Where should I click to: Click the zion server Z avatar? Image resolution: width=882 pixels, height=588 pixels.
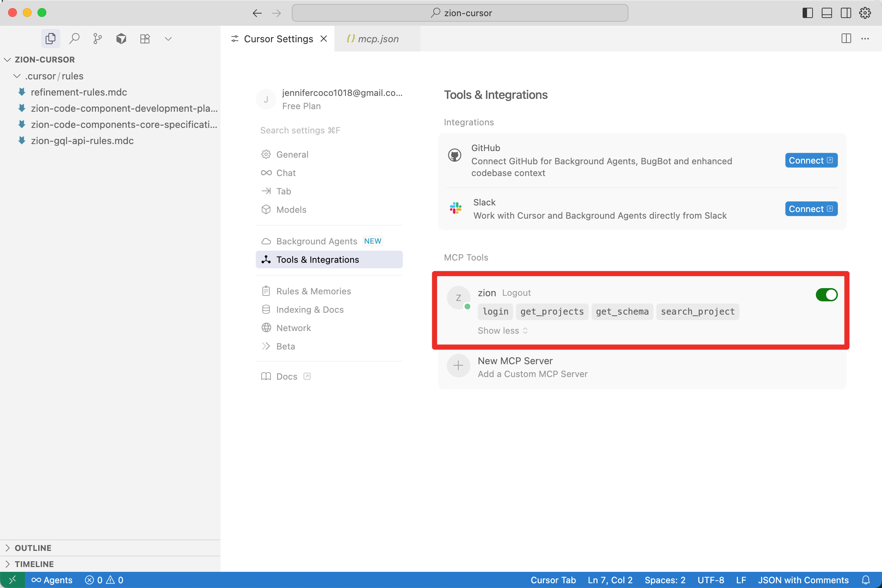coord(458,298)
